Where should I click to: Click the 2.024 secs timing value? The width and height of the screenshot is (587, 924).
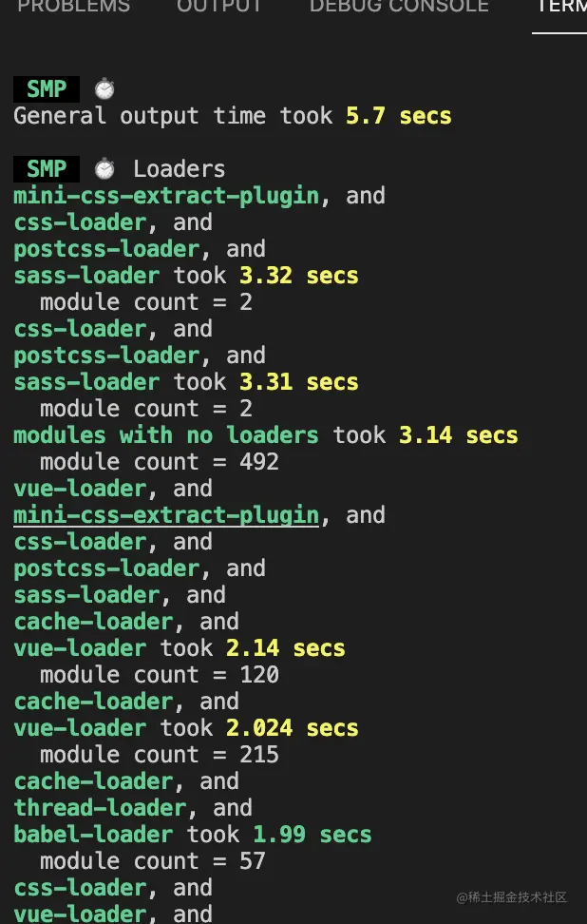[293, 728]
